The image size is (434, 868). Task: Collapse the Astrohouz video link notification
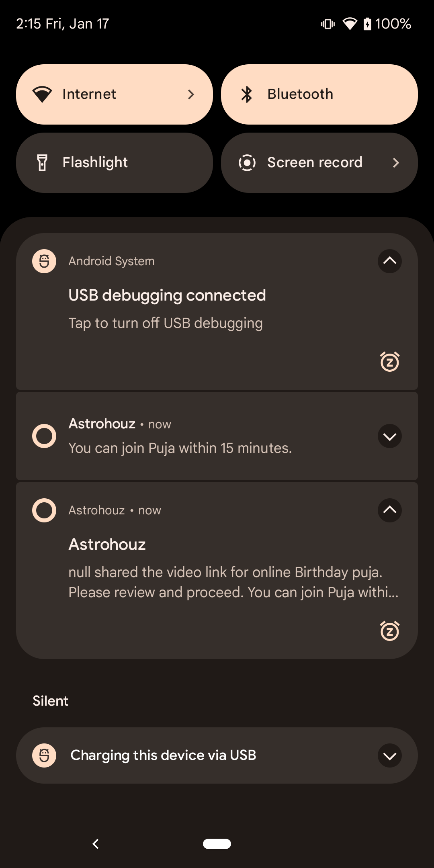[x=389, y=510]
